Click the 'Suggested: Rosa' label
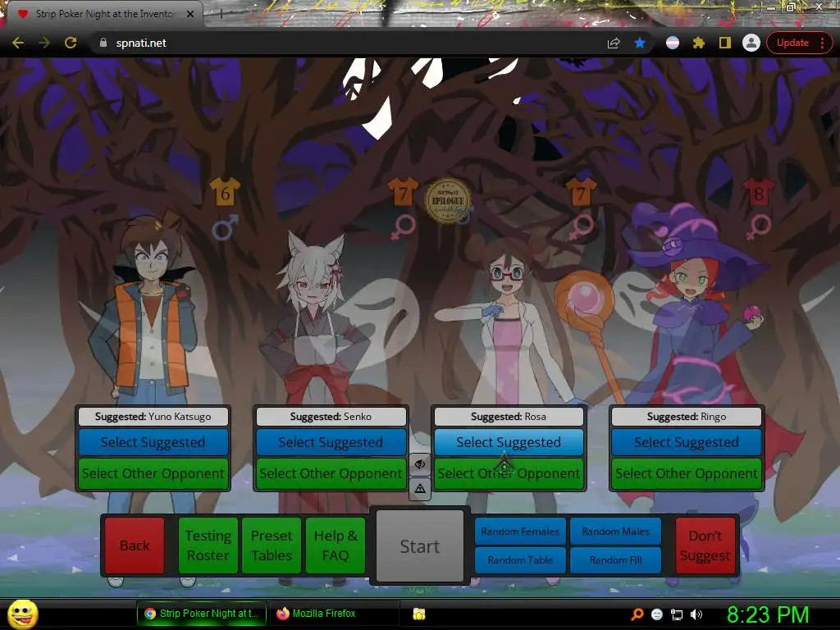 (x=509, y=416)
